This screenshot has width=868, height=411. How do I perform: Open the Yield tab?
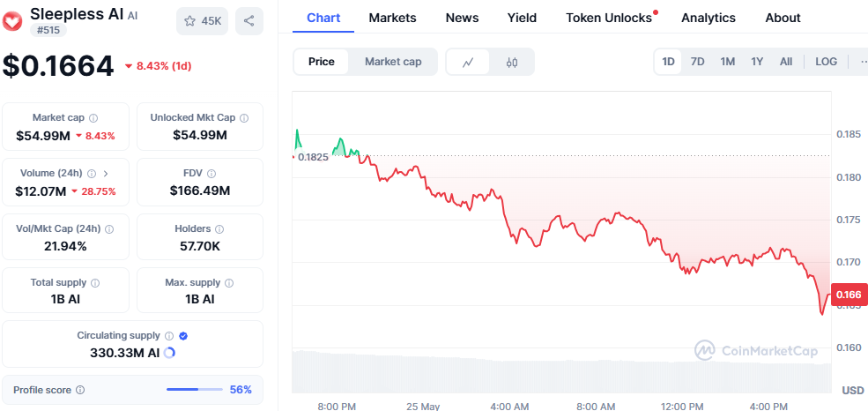click(522, 18)
